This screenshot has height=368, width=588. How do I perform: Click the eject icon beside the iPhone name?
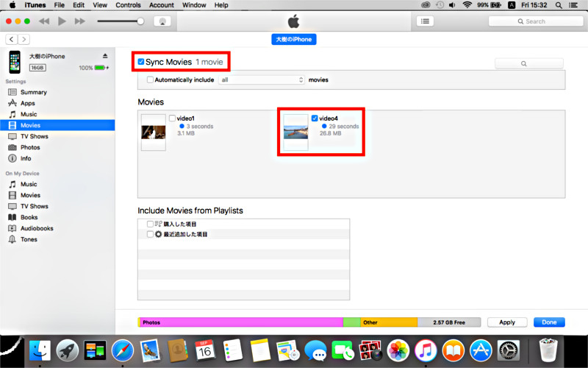pos(105,56)
